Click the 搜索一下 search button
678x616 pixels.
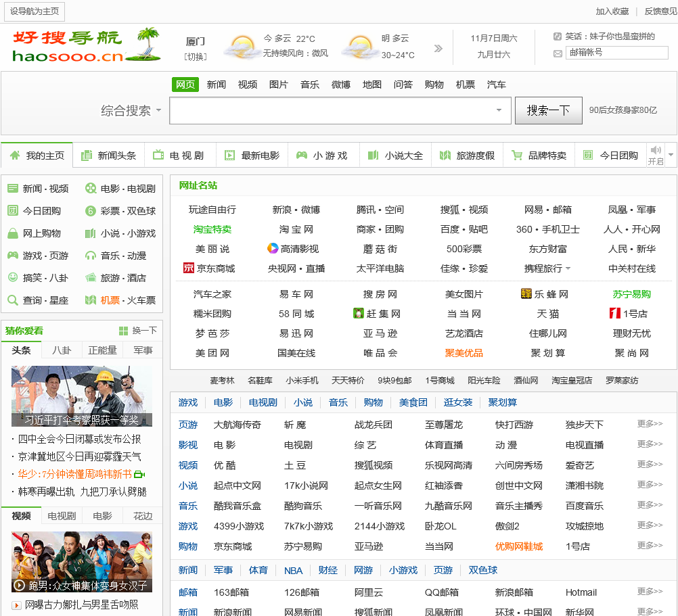pos(548,111)
